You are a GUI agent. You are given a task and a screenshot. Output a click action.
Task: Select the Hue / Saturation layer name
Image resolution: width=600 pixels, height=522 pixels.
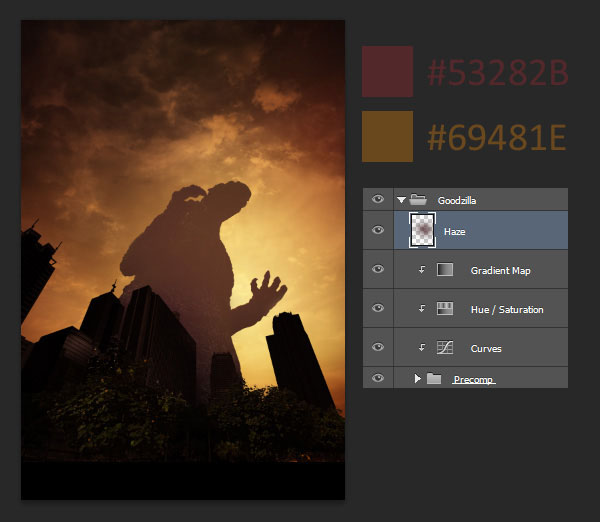(x=507, y=310)
